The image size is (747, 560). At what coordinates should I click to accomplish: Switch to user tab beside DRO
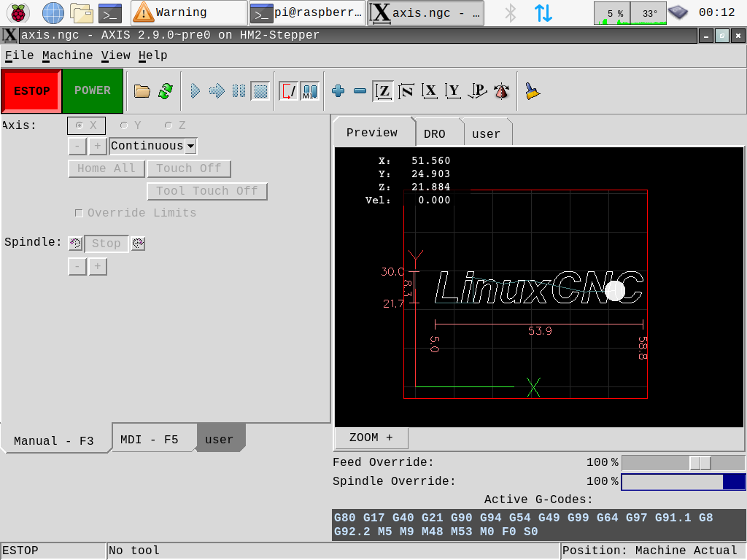(486, 134)
